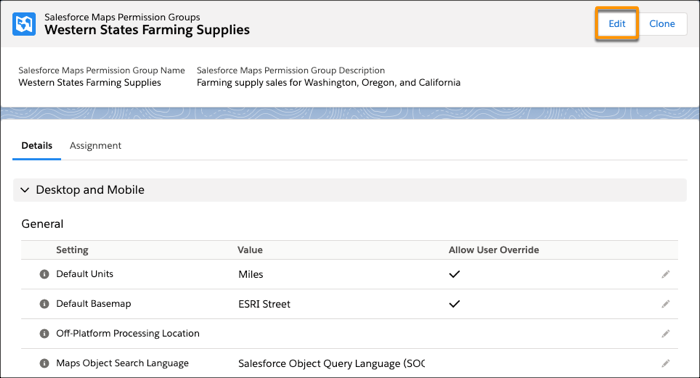700x378 pixels.
Task: Click the Permission Group Name field value
Action: pos(89,83)
